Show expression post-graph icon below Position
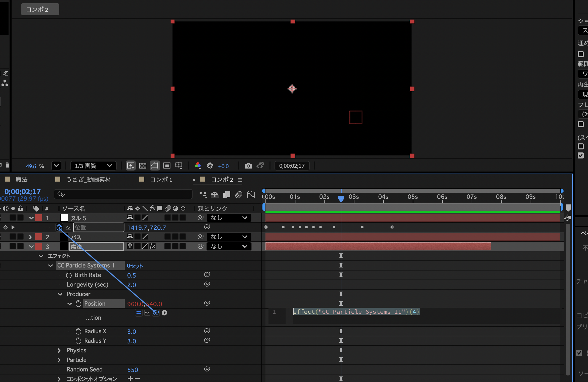The width and height of the screenshot is (588, 382). point(147,313)
